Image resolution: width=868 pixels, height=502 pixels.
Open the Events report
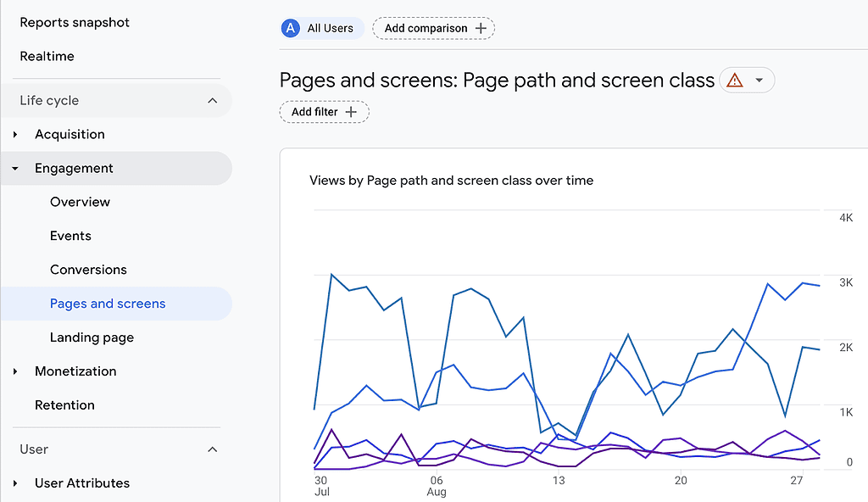(70, 236)
